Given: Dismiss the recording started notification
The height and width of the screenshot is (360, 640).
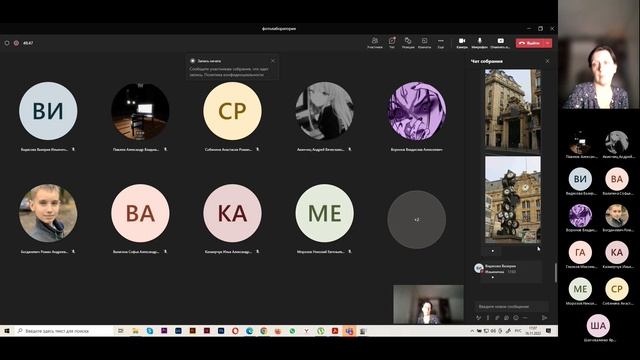Looking at the screenshot, I should point(273,61).
